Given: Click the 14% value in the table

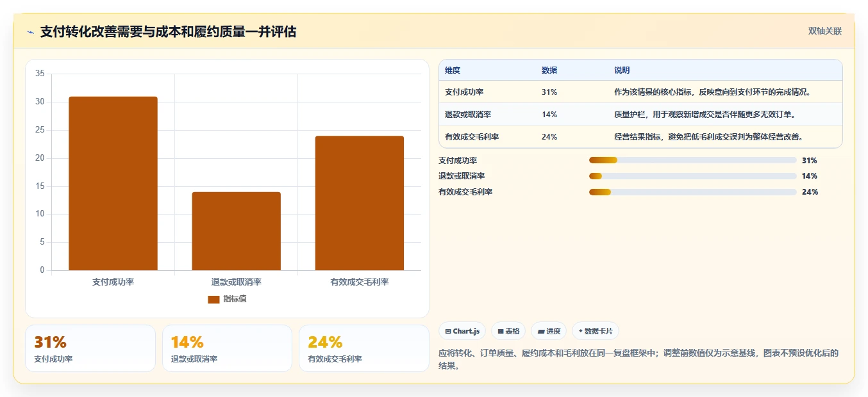Looking at the screenshot, I should tap(549, 115).
